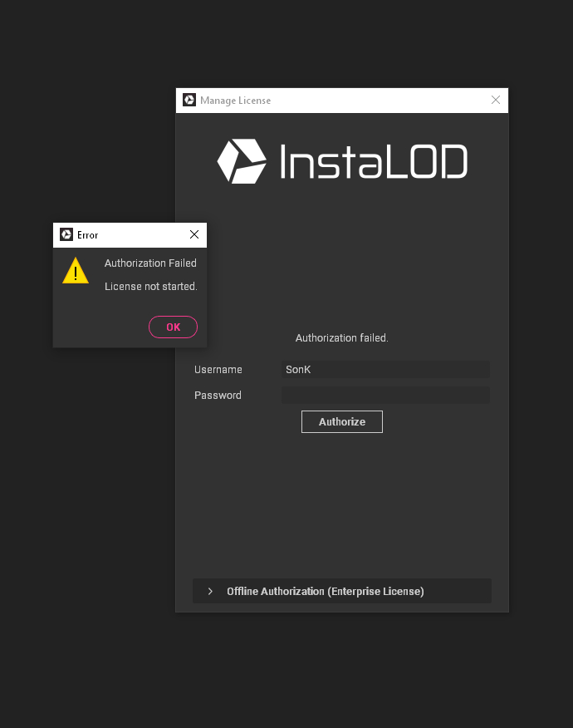
Task: Close the Manage License window
Action: point(496,101)
